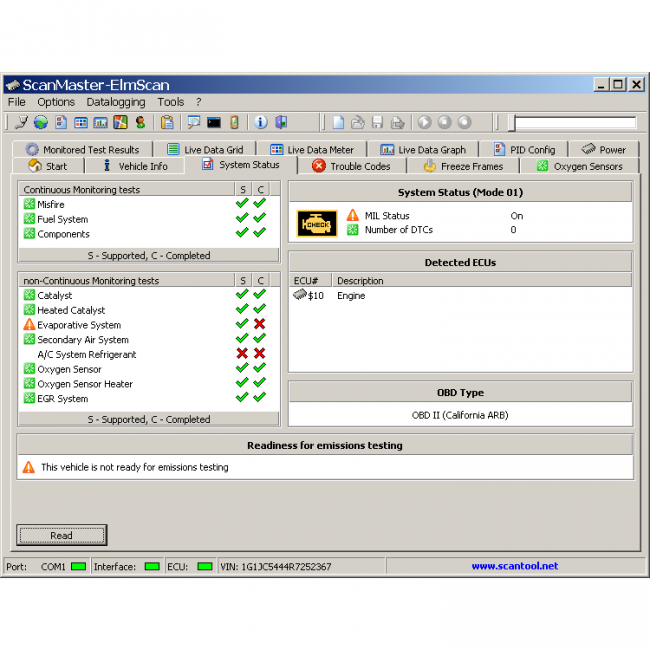Click the green COM1 port indicator
Viewport: 650px width, 650px height.
pyautogui.click(x=78, y=566)
